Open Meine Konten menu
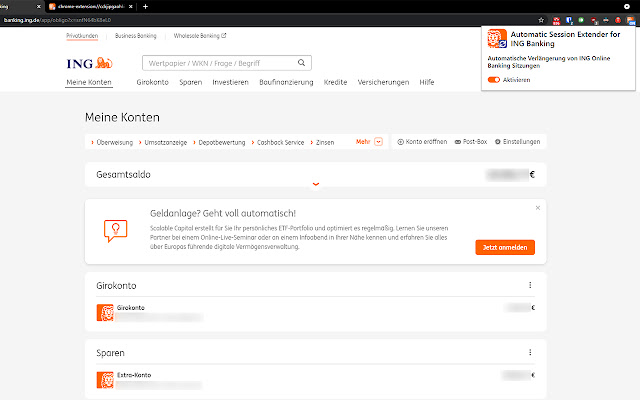640x400 pixels. point(89,82)
